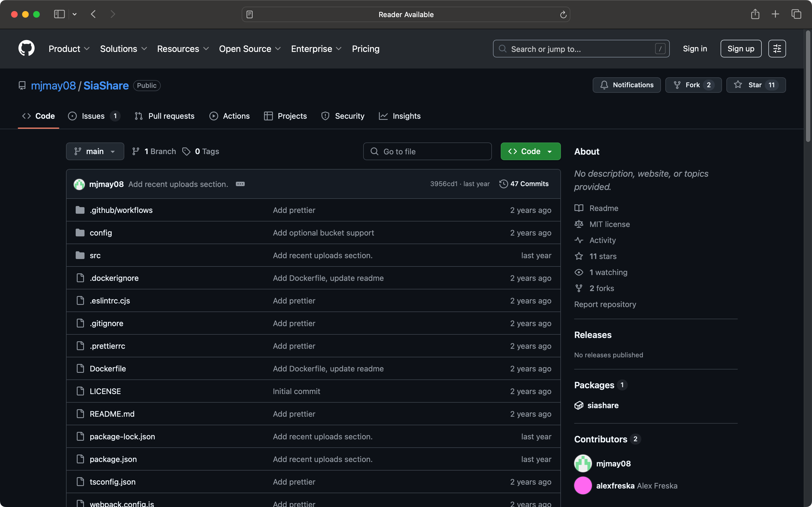The height and width of the screenshot is (507, 812).
Task: Expand the Product menu
Action: pos(69,49)
